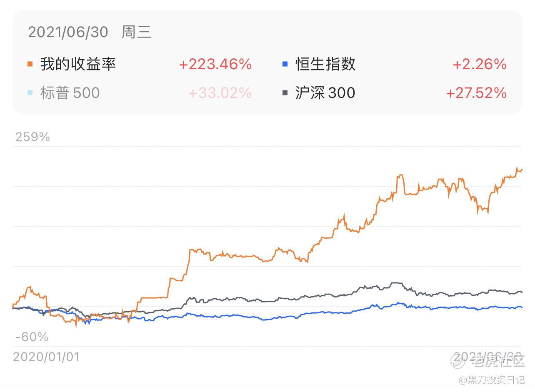Click the +2.26% Hang Seng value
535x392 pixels.
(480, 64)
